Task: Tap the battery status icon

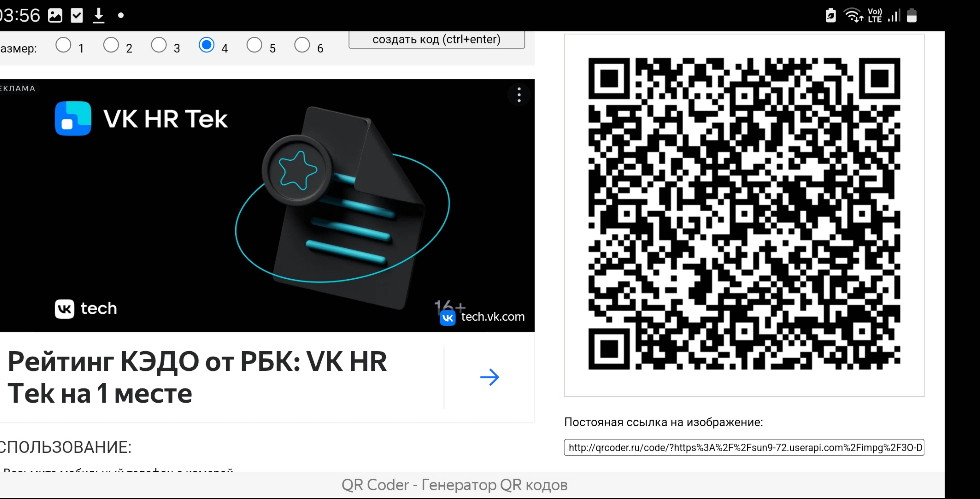Action: (x=912, y=16)
